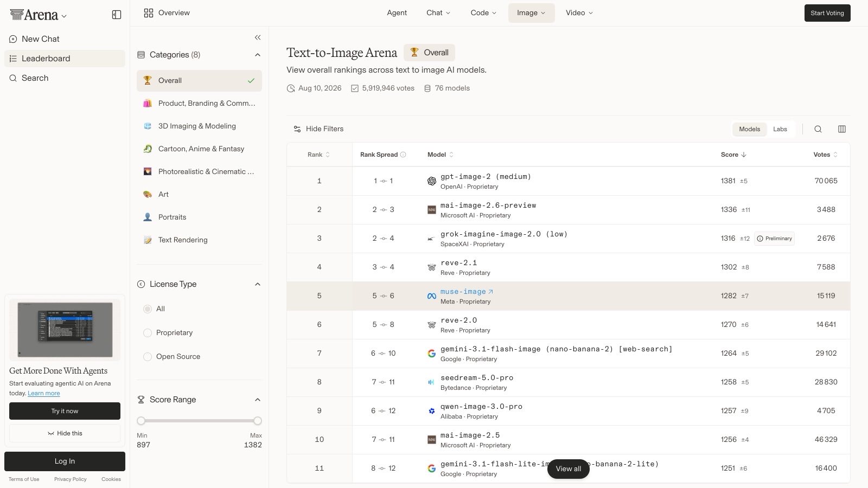Screen dimensions: 868x488
Task: Open the Image dropdown menu
Action: coord(532,13)
